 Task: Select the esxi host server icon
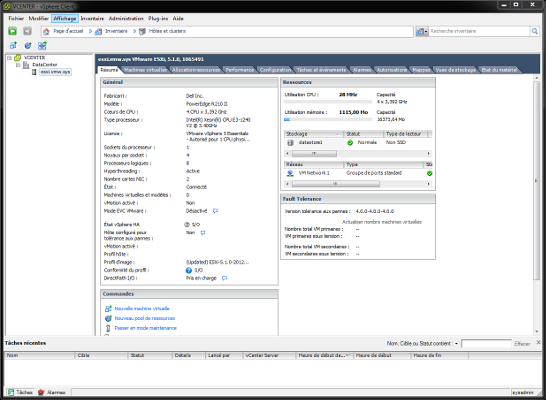pos(34,72)
